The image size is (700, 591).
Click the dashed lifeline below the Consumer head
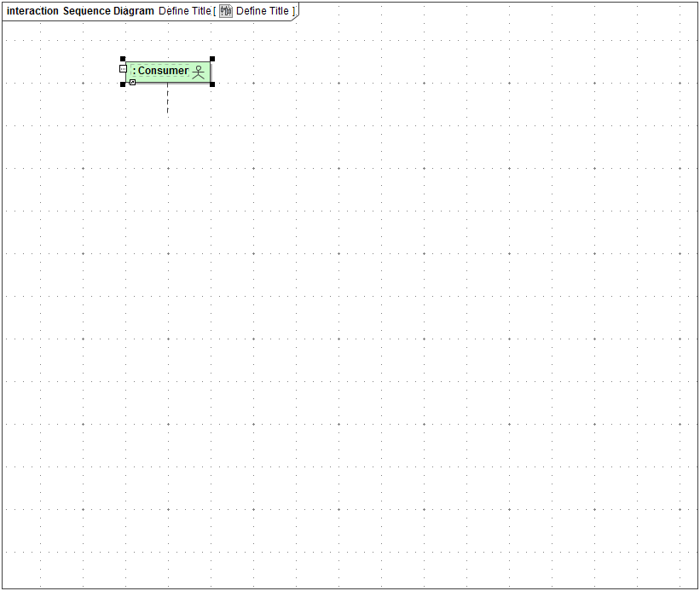pos(167,102)
